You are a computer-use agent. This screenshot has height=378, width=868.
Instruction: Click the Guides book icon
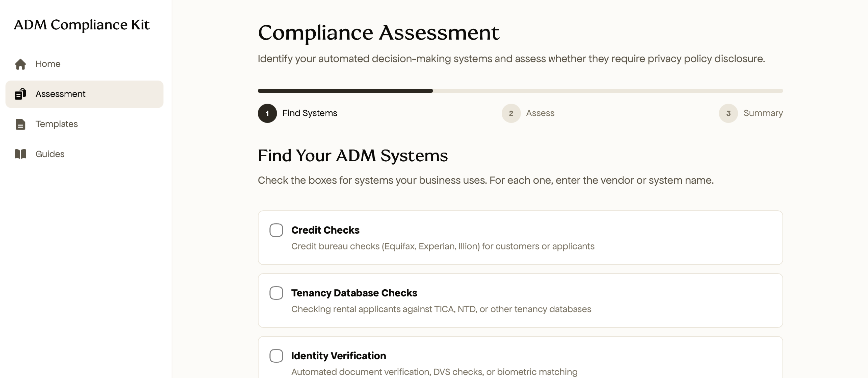pos(20,154)
